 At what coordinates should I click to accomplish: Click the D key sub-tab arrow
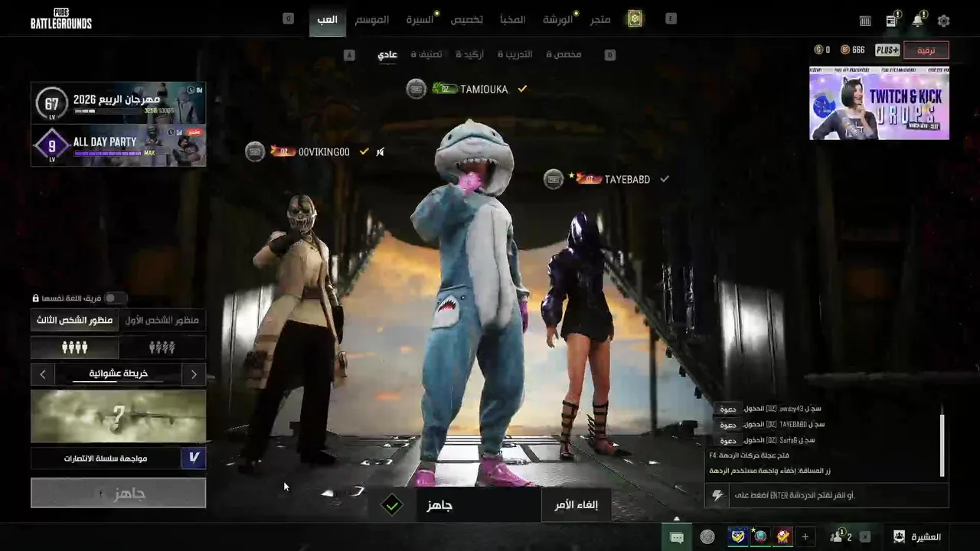(609, 54)
